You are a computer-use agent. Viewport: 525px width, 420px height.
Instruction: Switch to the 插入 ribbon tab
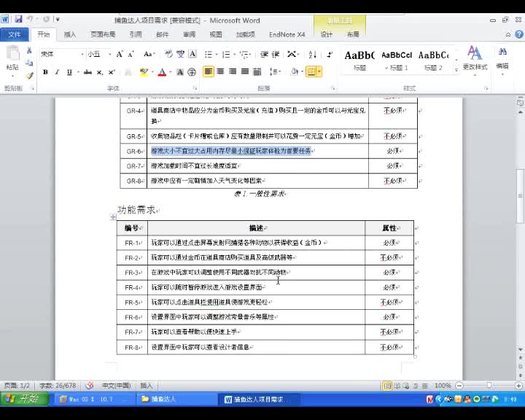(x=70, y=34)
